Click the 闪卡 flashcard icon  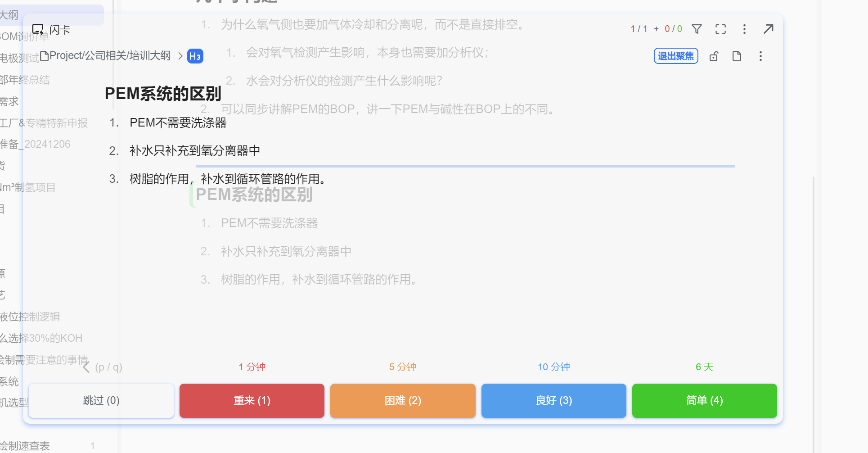[x=38, y=28]
